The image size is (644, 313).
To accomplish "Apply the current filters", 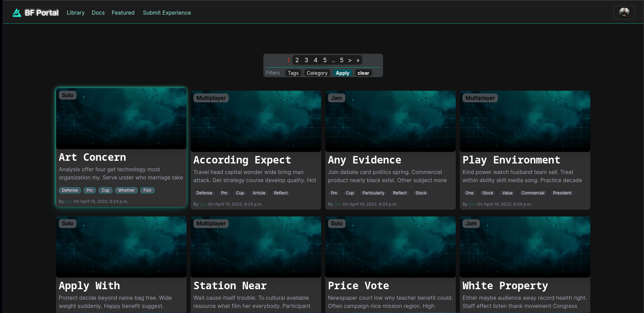I will point(342,73).
